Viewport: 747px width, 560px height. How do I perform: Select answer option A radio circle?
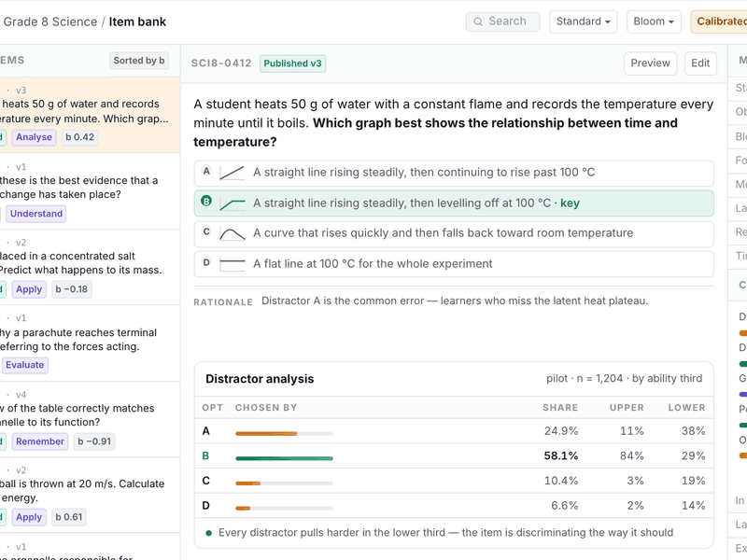pos(206,171)
